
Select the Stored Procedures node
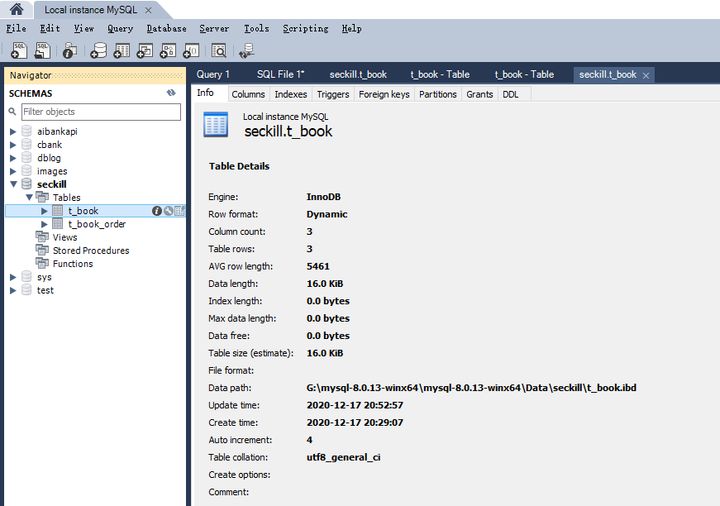91,250
